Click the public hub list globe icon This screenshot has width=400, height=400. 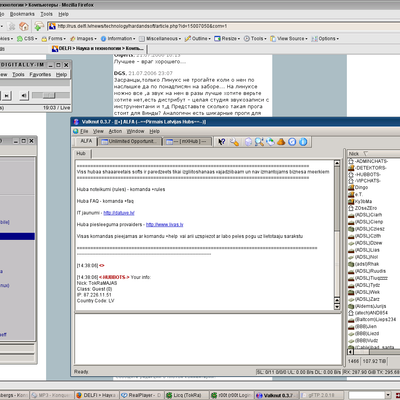pyautogui.click(x=270, y=142)
